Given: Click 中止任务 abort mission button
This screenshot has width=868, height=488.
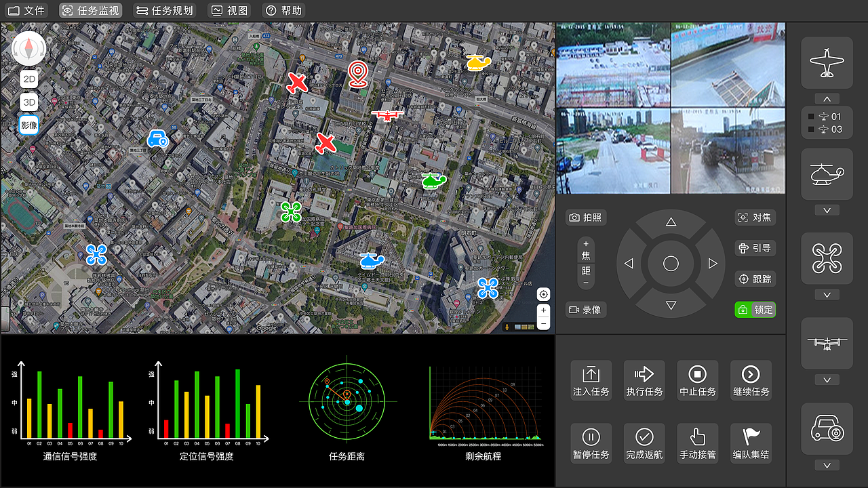Looking at the screenshot, I should [x=697, y=380].
